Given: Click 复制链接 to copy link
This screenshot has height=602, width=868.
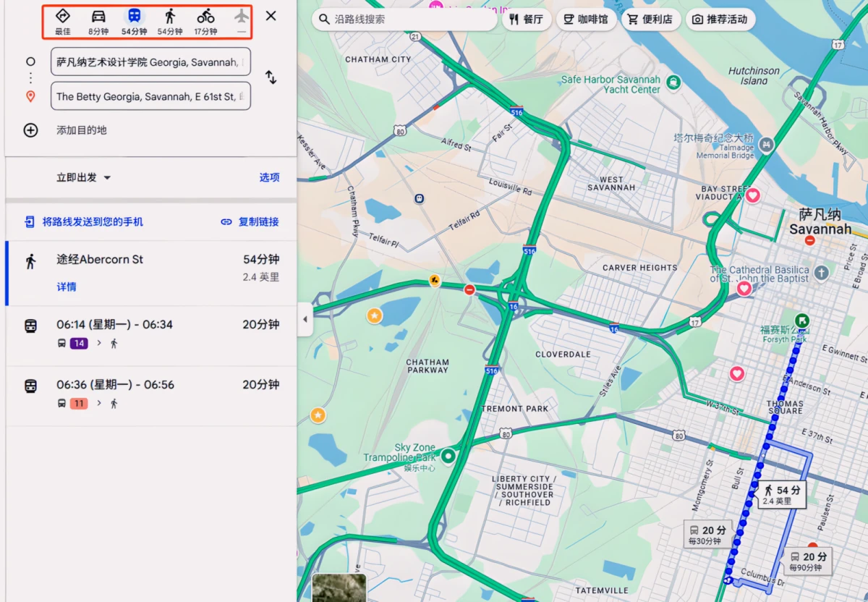Looking at the screenshot, I should 250,222.
